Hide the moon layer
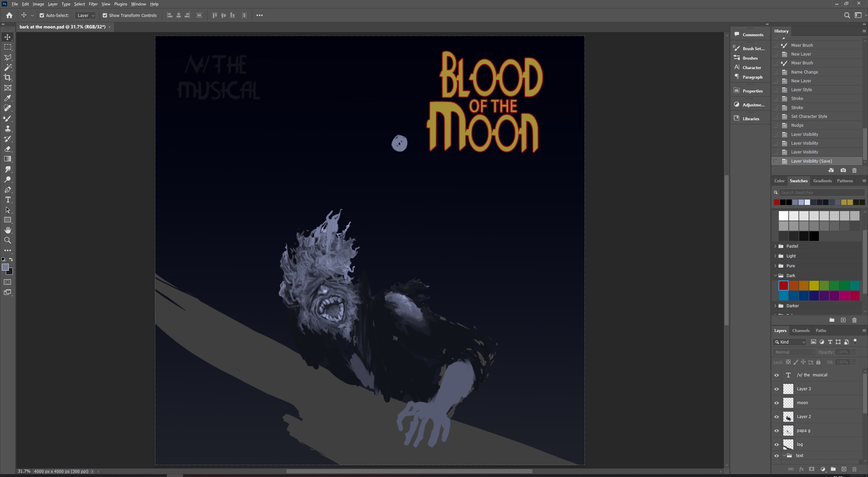The width and height of the screenshot is (868, 477). 776,403
